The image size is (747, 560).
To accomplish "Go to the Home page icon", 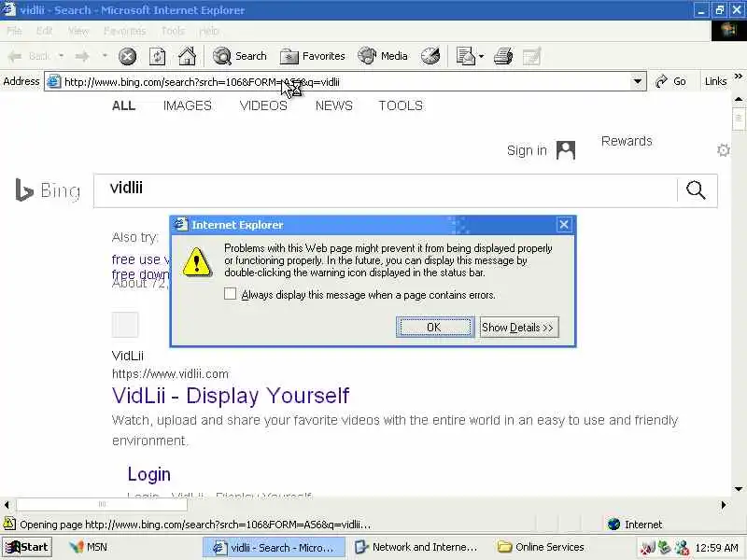I will point(188,56).
